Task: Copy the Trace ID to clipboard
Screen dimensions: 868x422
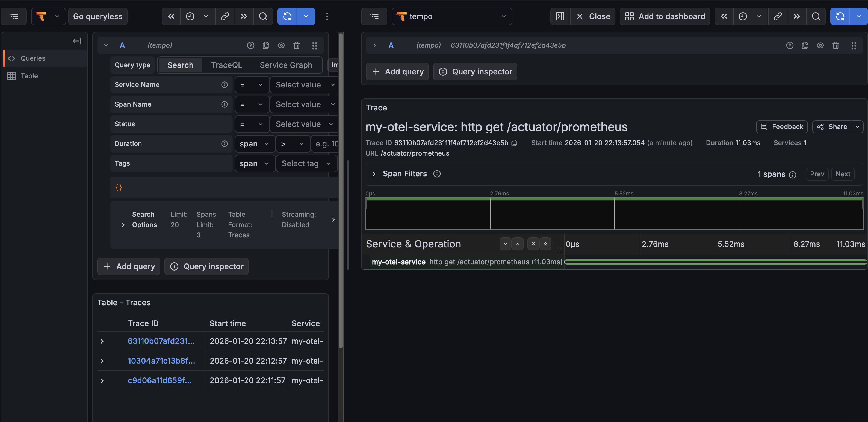Action: click(x=514, y=143)
